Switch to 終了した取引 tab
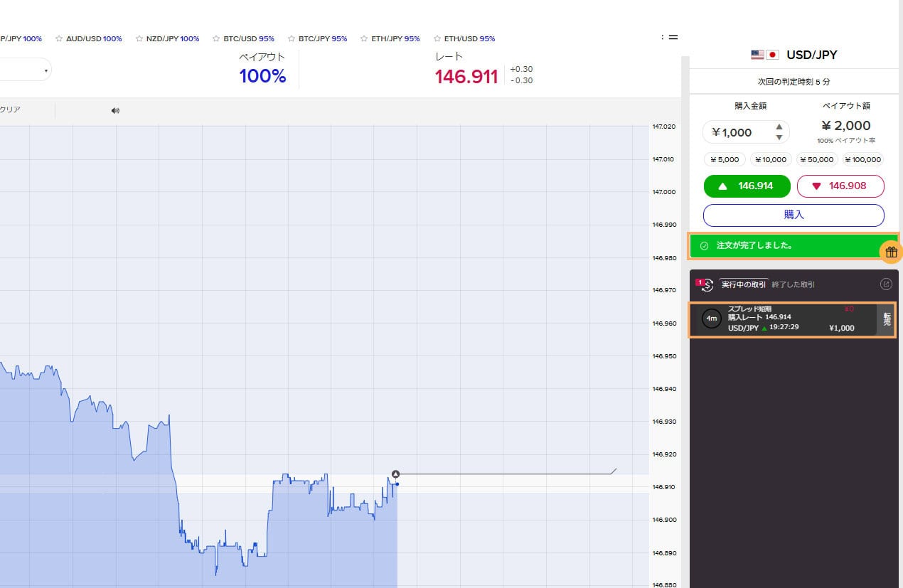The height and width of the screenshot is (588, 903). coord(794,284)
